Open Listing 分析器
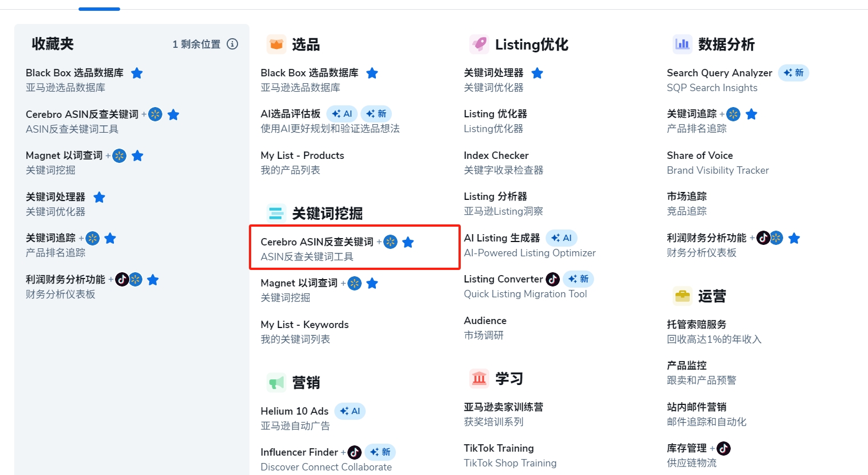The image size is (868, 475). tap(496, 196)
